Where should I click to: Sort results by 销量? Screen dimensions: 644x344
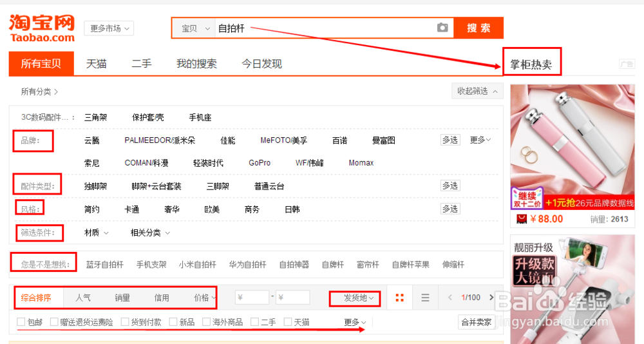(122, 298)
